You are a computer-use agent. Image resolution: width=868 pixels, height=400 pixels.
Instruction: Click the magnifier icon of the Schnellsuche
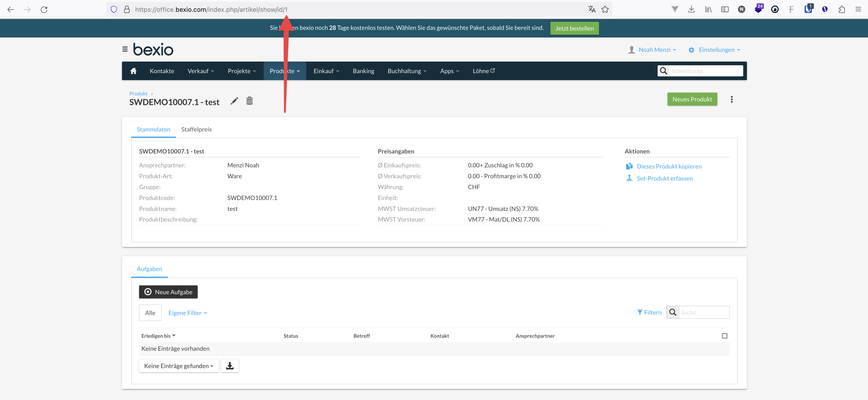pos(663,71)
